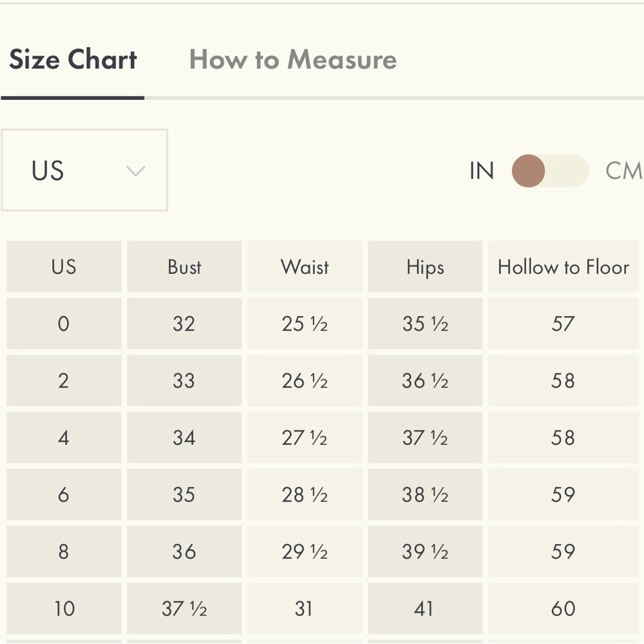Select the Size Chart tab

coord(73,59)
